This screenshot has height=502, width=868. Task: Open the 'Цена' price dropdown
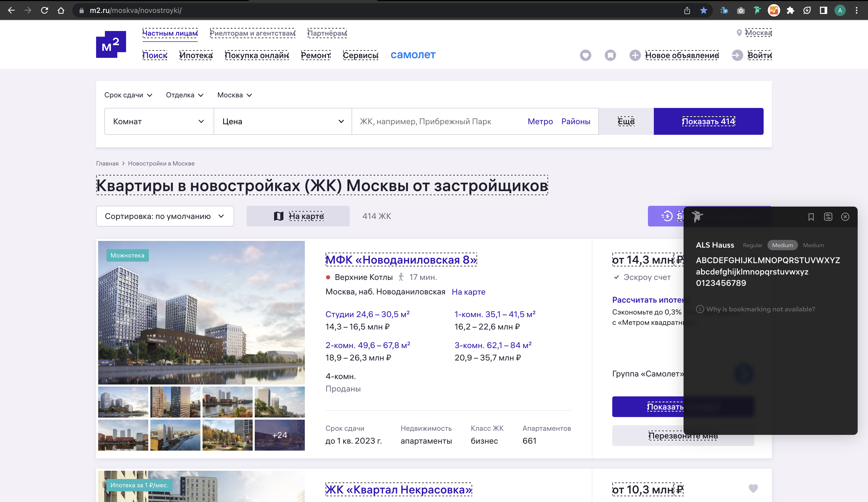[282, 122]
